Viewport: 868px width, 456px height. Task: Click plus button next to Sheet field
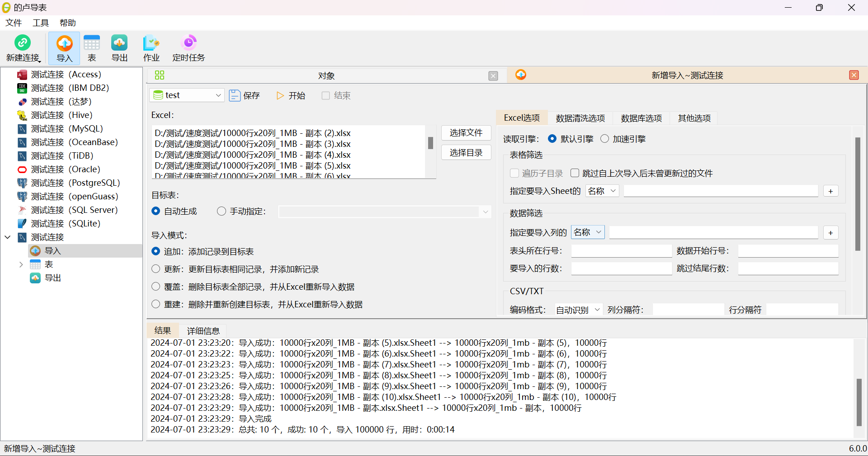coord(830,191)
